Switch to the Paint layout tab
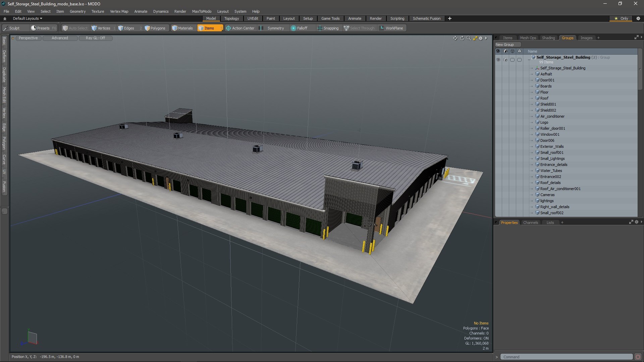The image size is (644, 362). pos(271,18)
